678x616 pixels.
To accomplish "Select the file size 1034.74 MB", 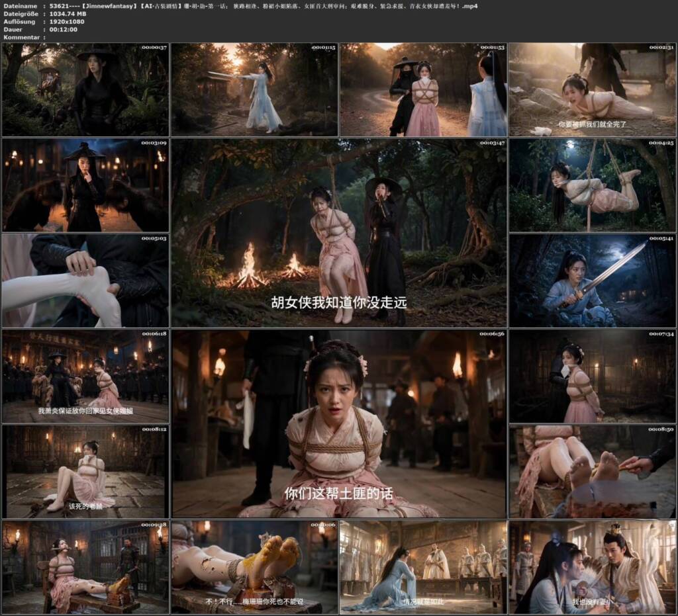I will pyautogui.click(x=68, y=14).
